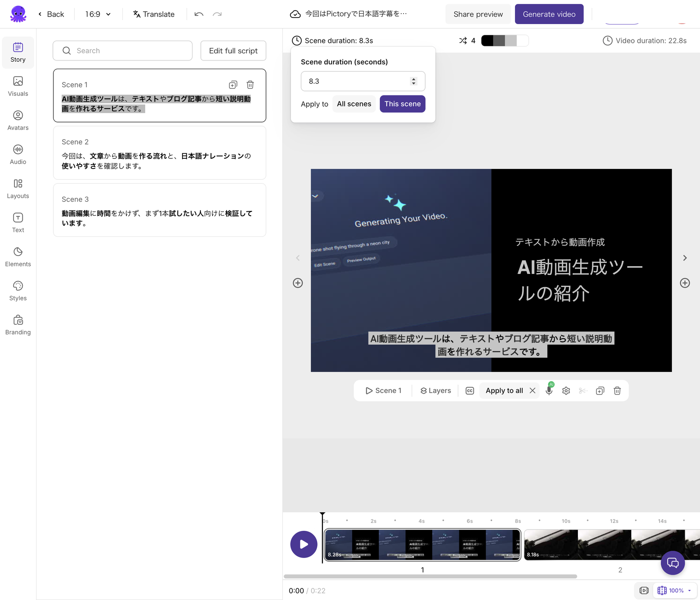Screen dimensions: 700x600
Task: Click the scissors split icon
Action: click(x=583, y=391)
